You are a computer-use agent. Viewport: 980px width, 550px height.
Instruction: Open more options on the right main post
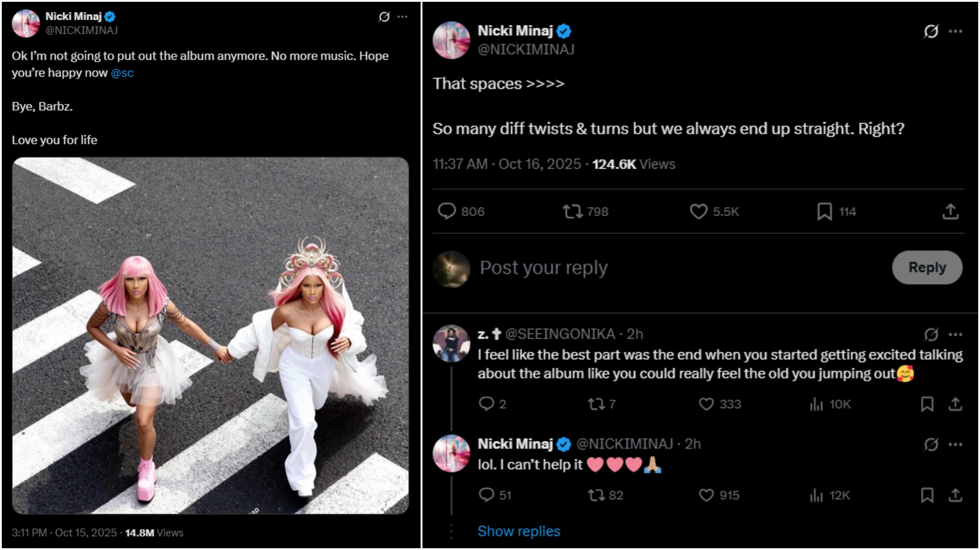[x=956, y=31]
